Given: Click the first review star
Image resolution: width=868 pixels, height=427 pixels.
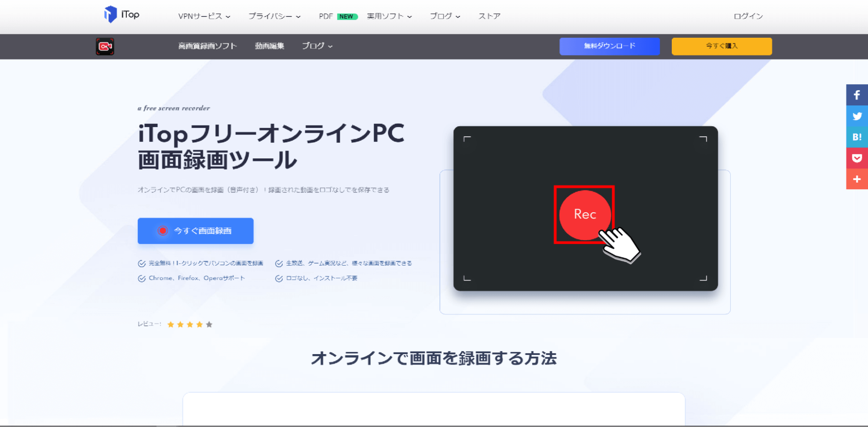Looking at the screenshot, I should click(x=171, y=325).
